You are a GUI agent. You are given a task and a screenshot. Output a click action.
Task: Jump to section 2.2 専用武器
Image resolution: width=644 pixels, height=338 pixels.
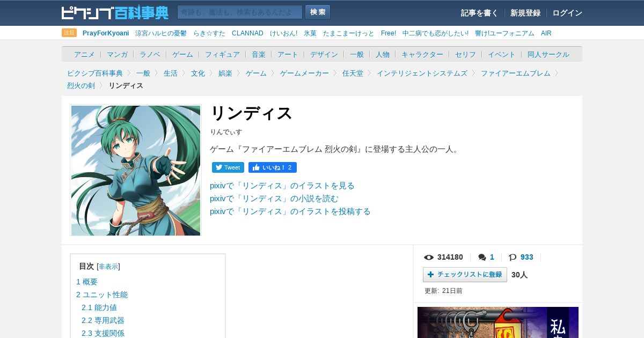[103, 320]
